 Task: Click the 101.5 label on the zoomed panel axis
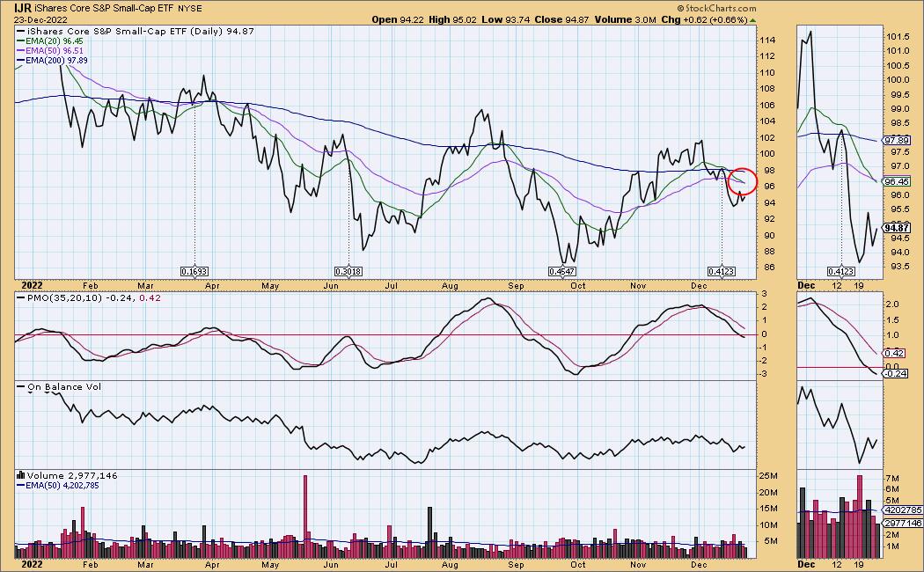point(898,37)
